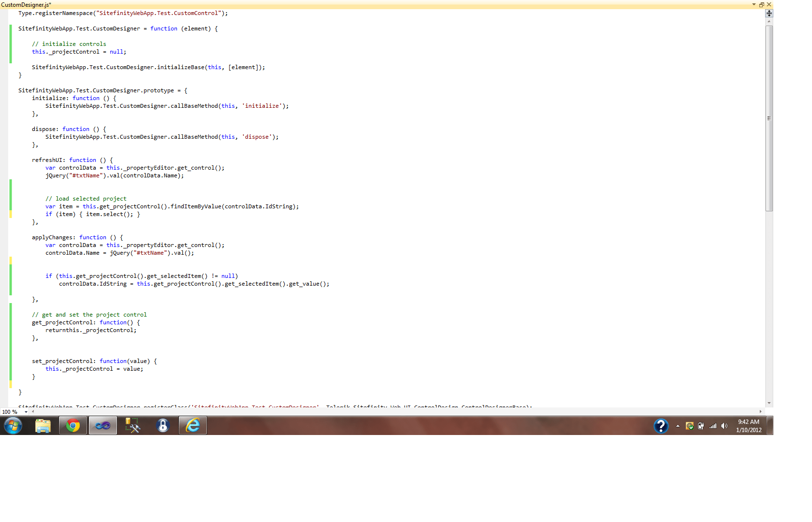Click the 'refreshUI: function () {' line
Image resolution: width=812 pixels, height=522 pixels.
72,160
